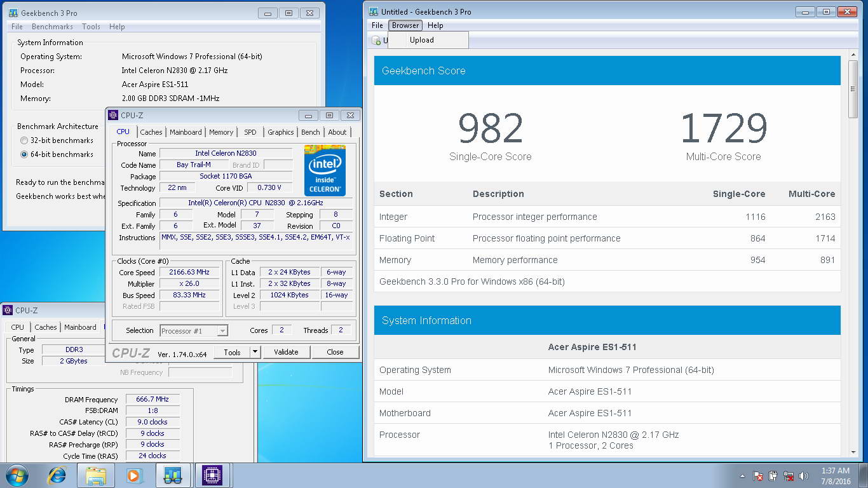The image size is (868, 488).
Task: Open the About tab in CPU-Z
Action: (x=337, y=132)
